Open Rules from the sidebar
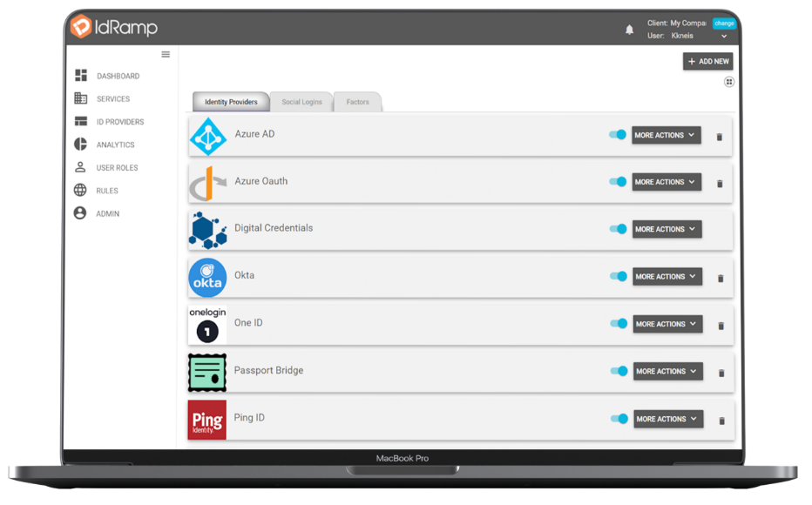This screenshot has height=505, width=812. 107,191
